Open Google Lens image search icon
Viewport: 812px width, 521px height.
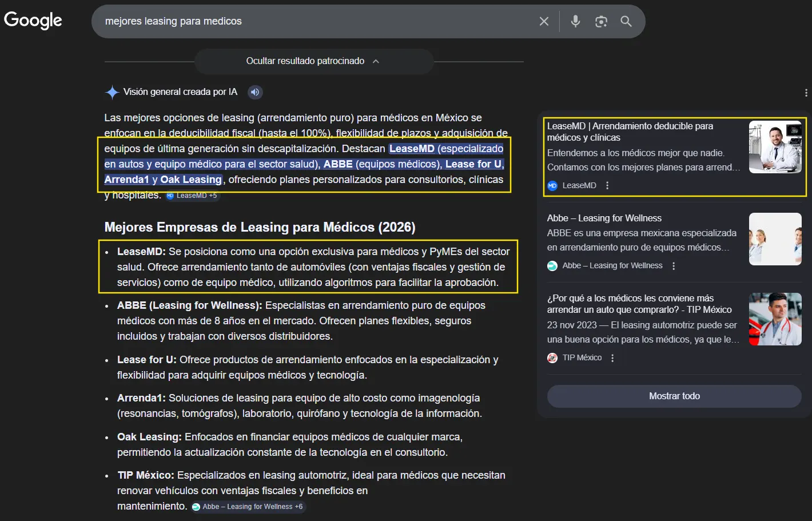click(x=601, y=21)
